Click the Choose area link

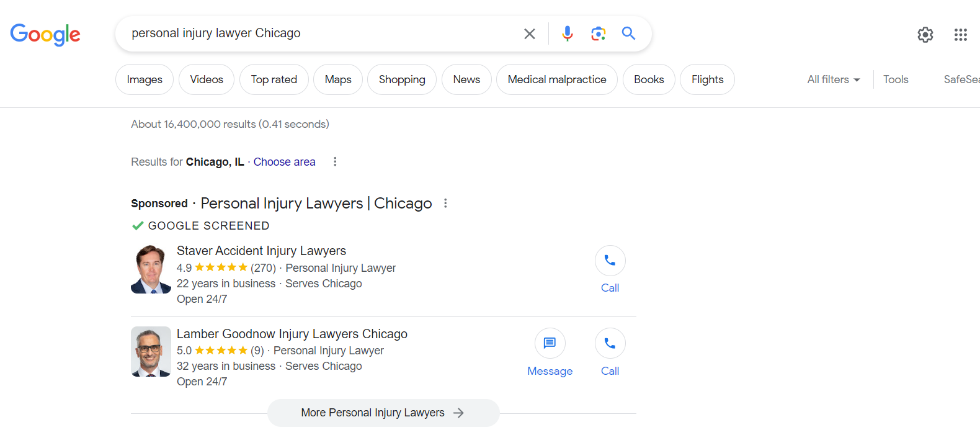pos(284,162)
